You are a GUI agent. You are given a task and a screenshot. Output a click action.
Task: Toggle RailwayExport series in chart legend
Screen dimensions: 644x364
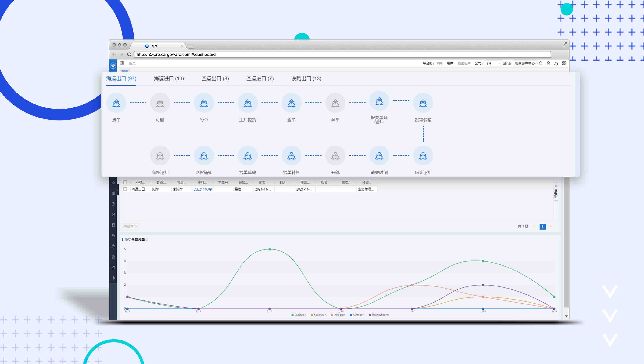coord(379,315)
